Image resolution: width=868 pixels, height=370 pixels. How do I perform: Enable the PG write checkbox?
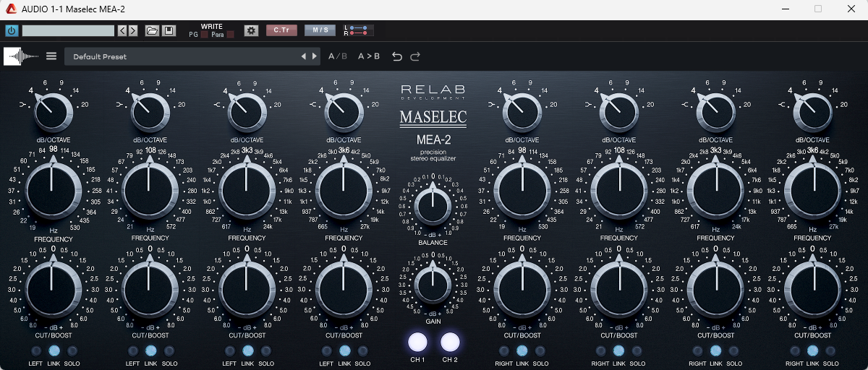click(204, 35)
